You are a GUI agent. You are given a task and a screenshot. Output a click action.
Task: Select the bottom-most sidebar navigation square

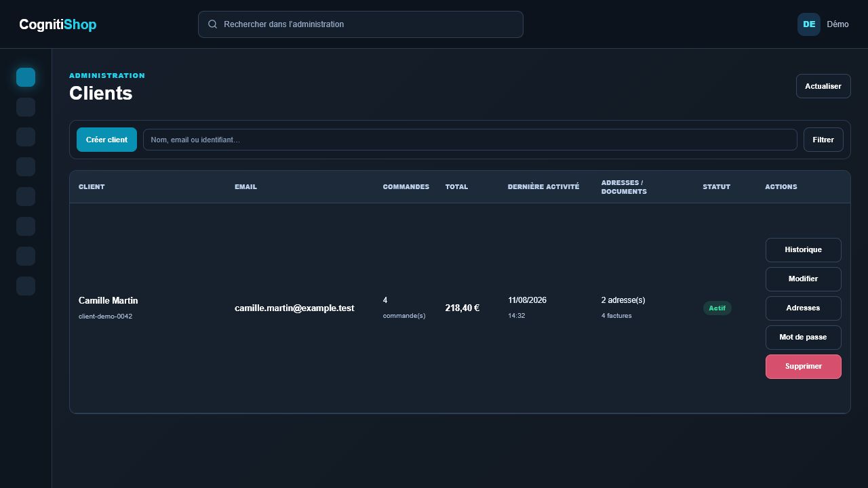[26, 286]
